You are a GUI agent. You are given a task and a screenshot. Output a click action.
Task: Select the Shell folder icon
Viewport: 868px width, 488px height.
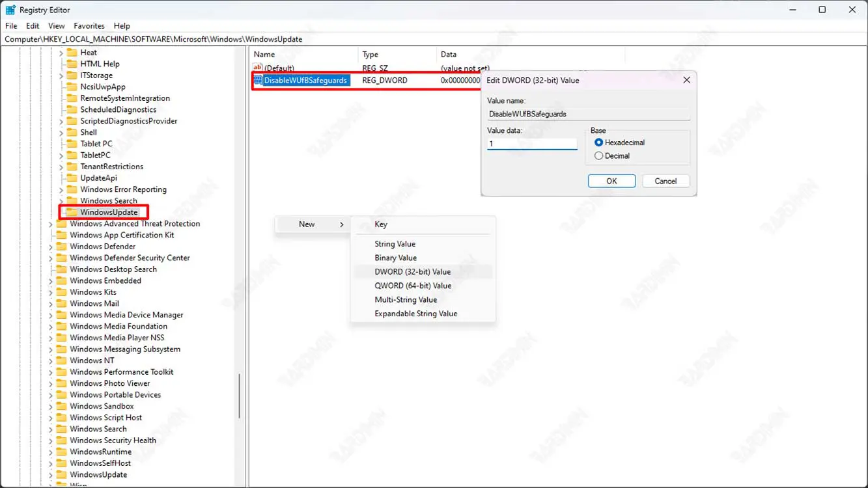[x=72, y=132]
